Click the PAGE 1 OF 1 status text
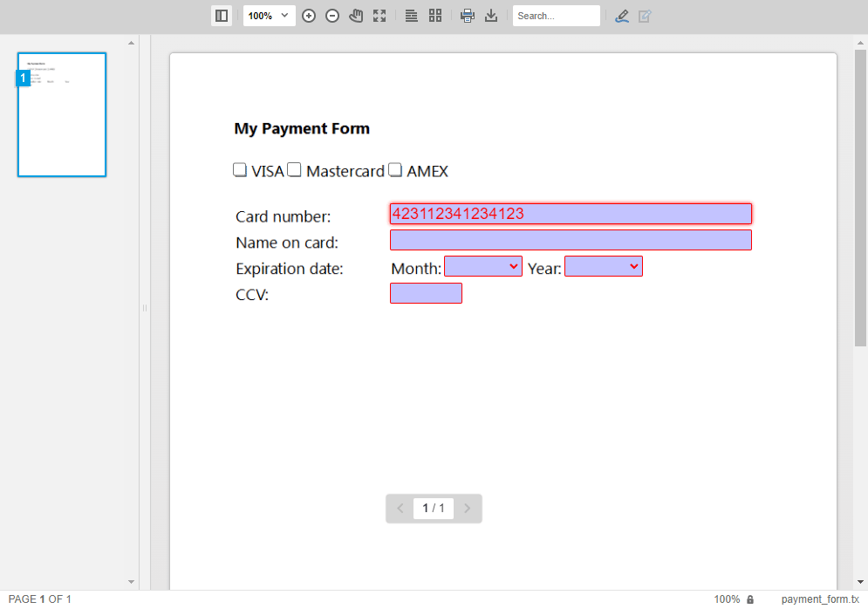This screenshot has height=609, width=868. pyautogui.click(x=40, y=599)
